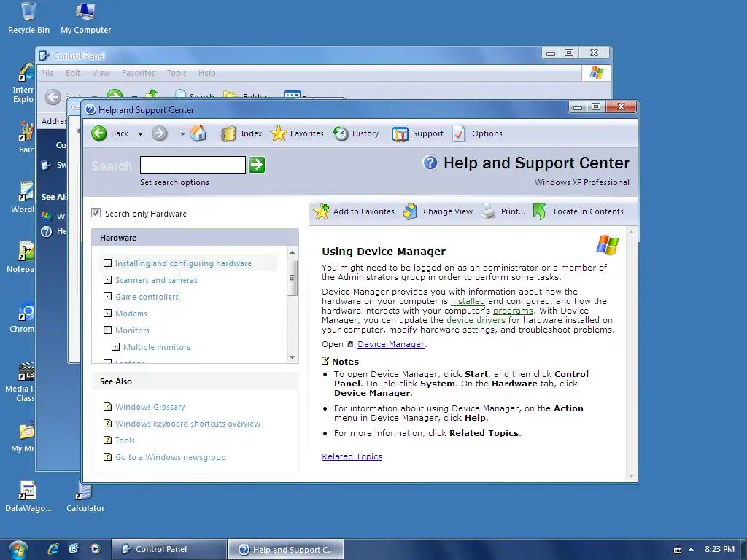747x560 pixels.
Task: Open the Calculator desktop shortcut
Action: 85,497
